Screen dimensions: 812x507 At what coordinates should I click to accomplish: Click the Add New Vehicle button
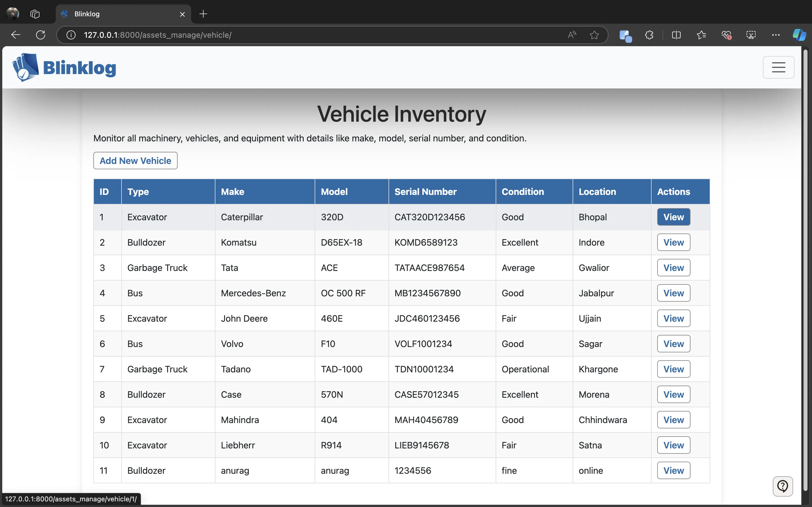[135, 160]
